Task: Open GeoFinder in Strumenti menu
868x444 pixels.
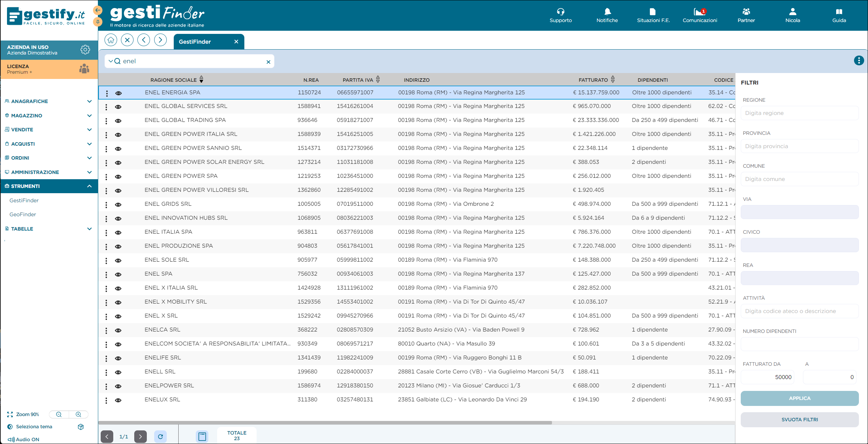Action: 23,214
